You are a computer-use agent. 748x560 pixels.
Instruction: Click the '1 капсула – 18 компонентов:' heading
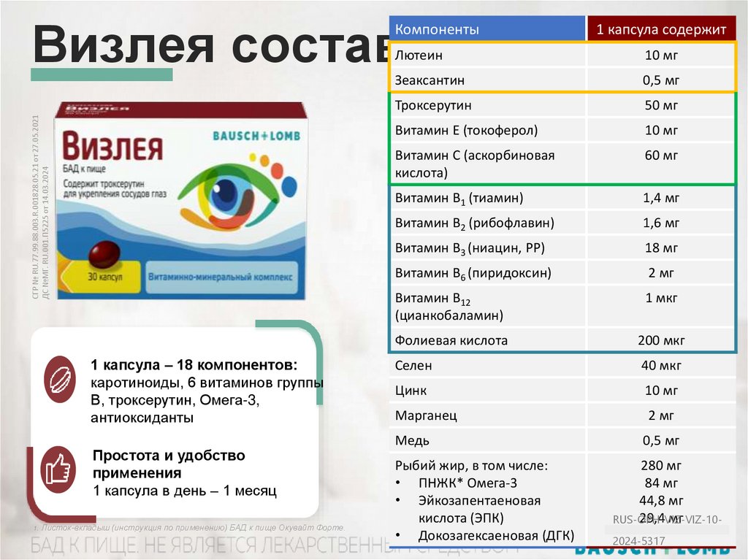point(194,365)
